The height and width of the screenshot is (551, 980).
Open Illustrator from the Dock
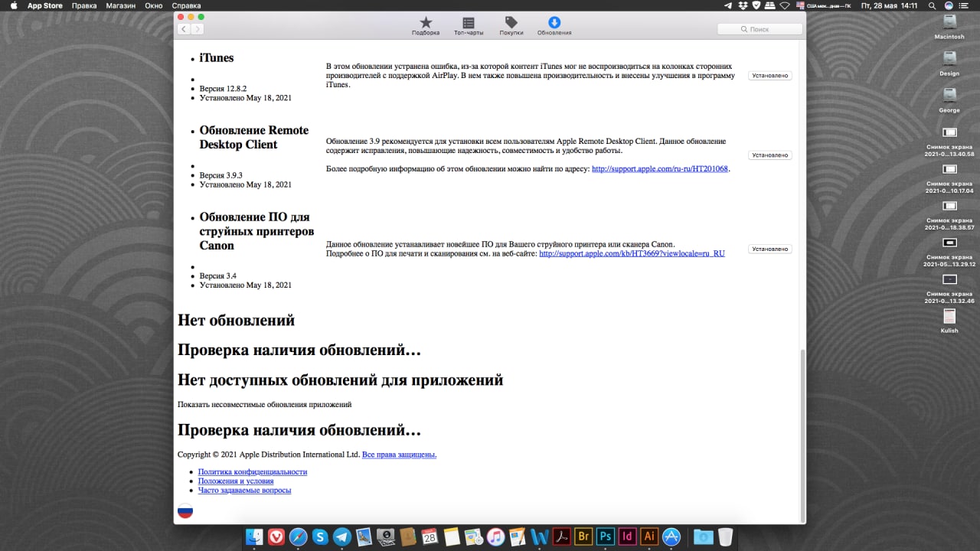tap(649, 536)
